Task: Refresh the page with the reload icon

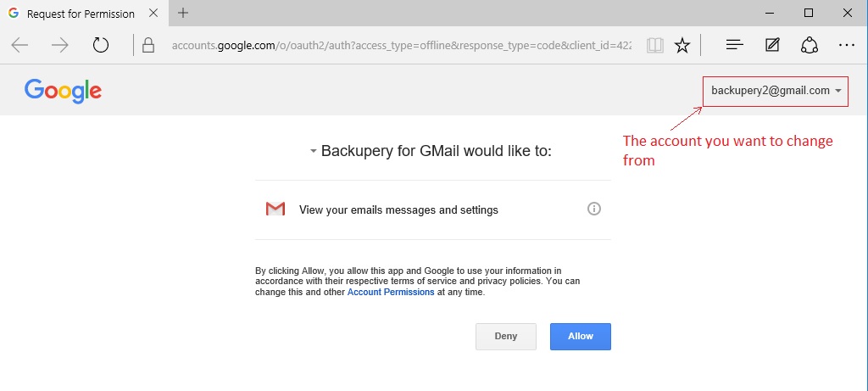Action: pyautogui.click(x=101, y=45)
